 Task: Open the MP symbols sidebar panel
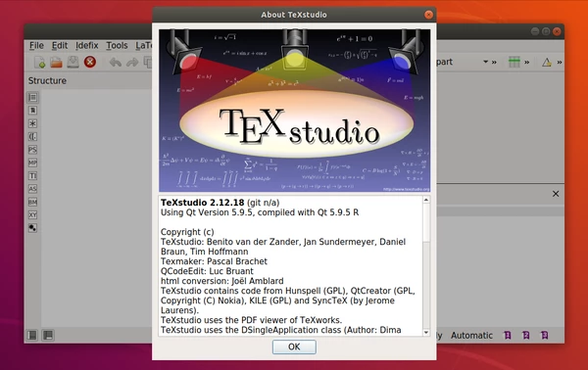pyautogui.click(x=32, y=162)
